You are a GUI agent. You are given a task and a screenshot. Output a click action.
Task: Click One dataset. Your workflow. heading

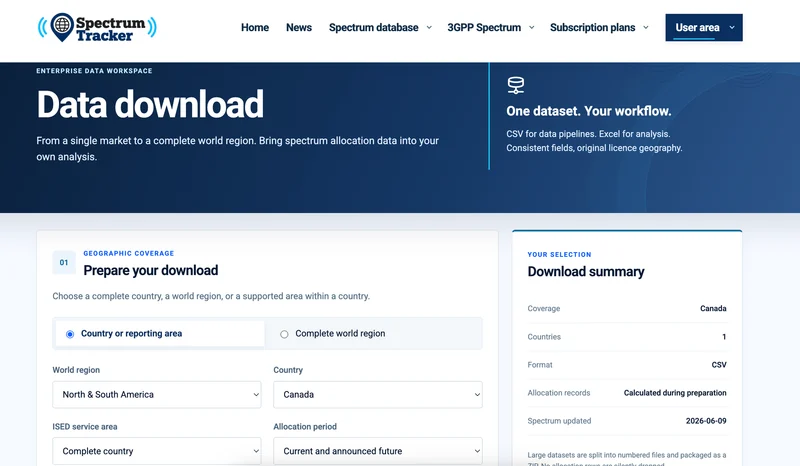coord(588,111)
